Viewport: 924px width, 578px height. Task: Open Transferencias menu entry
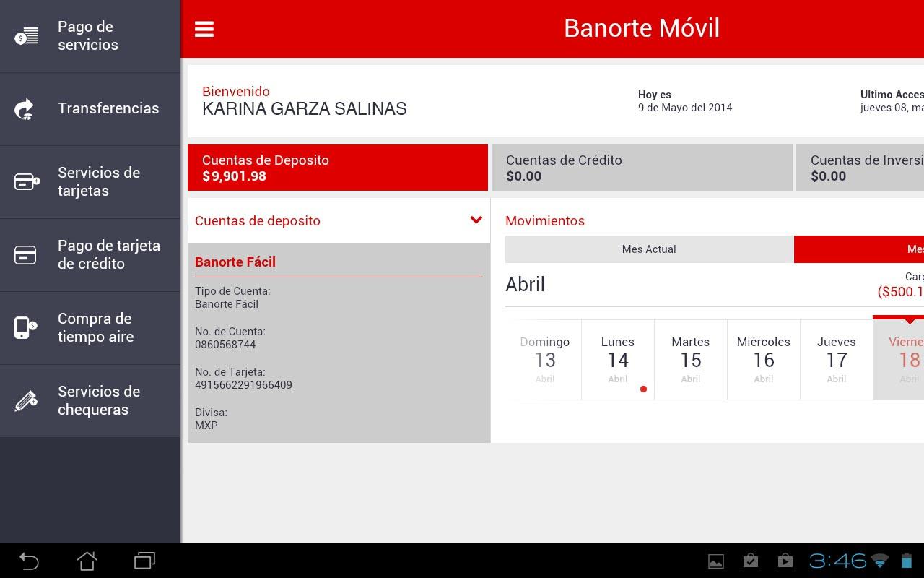(x=90, y=109)
